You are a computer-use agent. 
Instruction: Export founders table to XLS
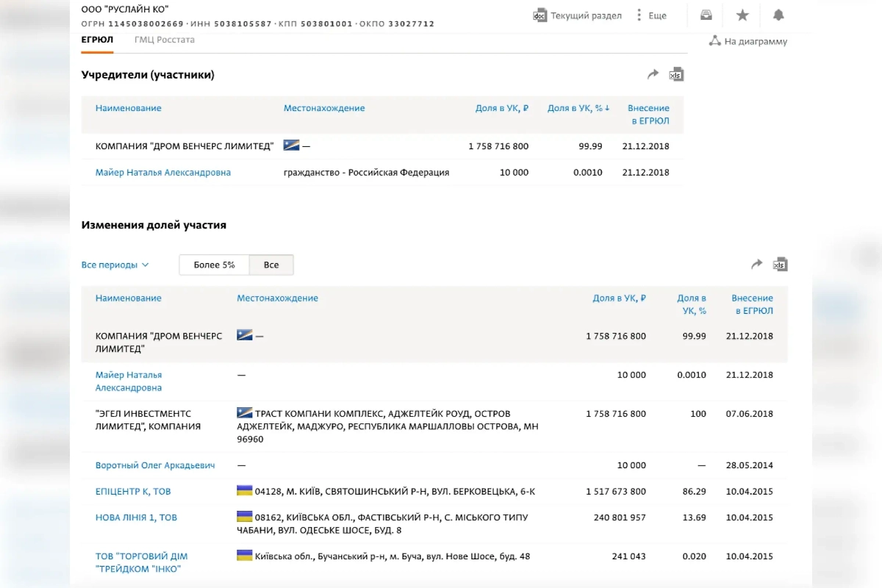pos(675,74)
